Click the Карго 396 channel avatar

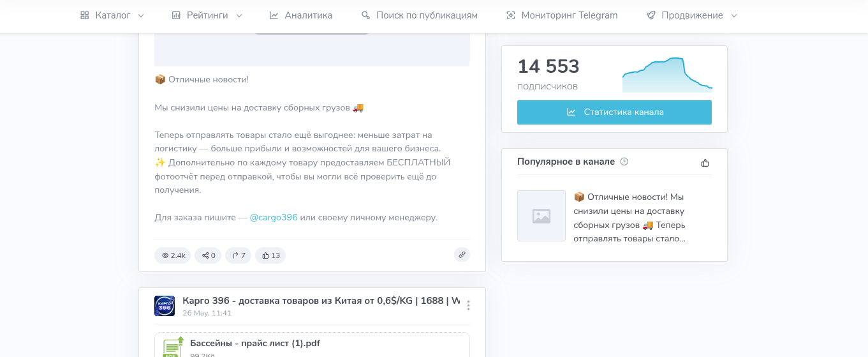tap(165, 306)
